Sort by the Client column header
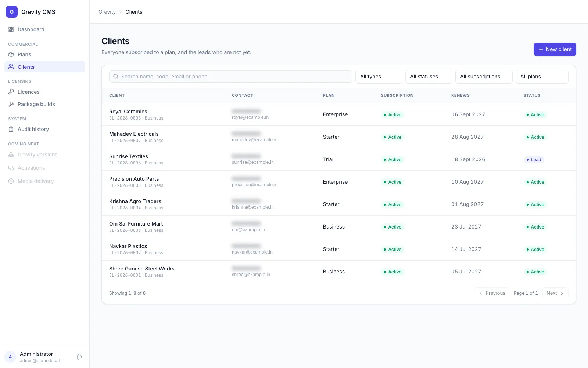Screen dimensions: 588x368 117,95
